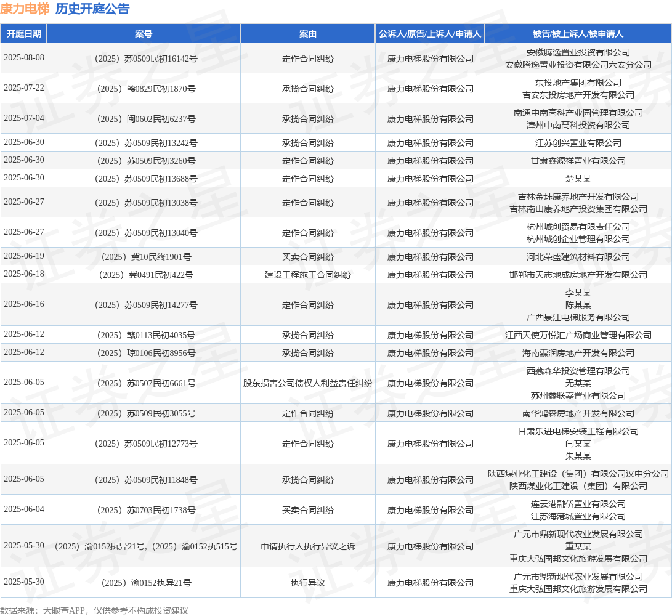Viewport: 672px width, 616px height.
Task: Click 南华鸿森房地产开发有限公司 defendant
Action: click(x=578, y=413)
